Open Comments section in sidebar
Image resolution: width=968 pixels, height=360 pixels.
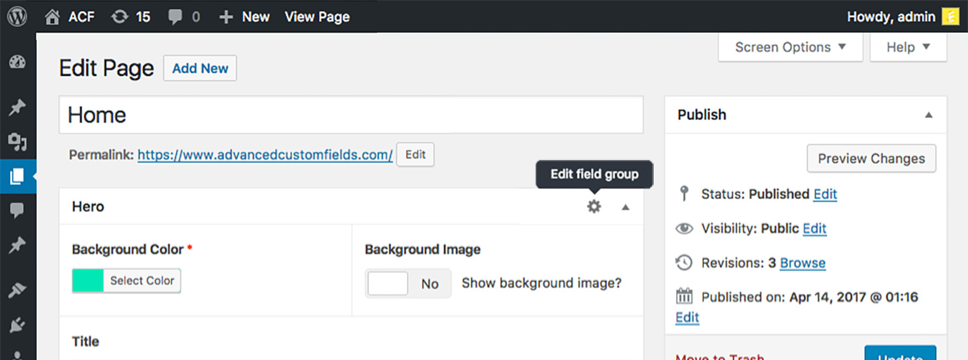(x=17, y=211)
